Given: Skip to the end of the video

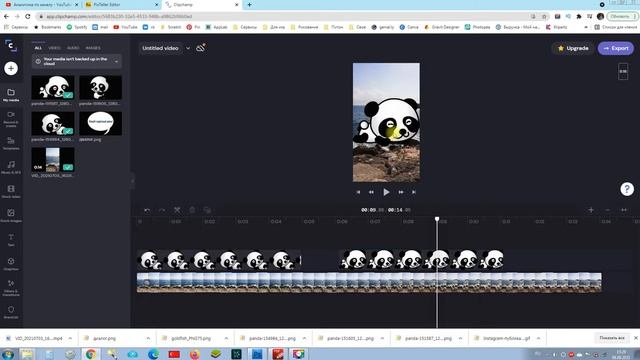Looking at the screenshot, I should [x=414, y=192].
